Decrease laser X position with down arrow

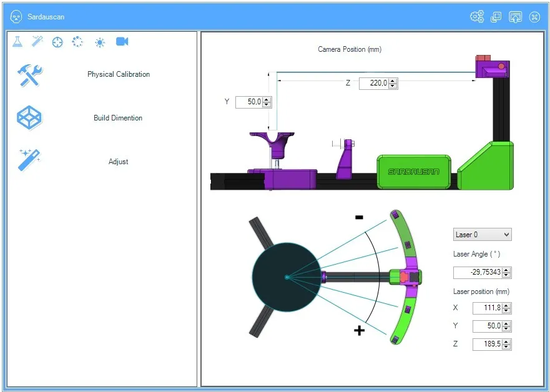coord(506,311)
